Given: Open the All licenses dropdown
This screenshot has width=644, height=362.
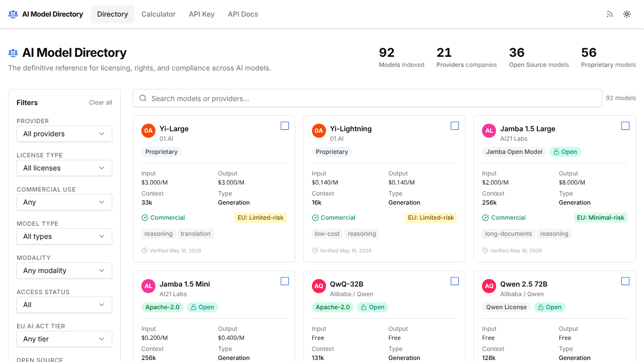Looking at the screenshot, I should pos(64,168).
